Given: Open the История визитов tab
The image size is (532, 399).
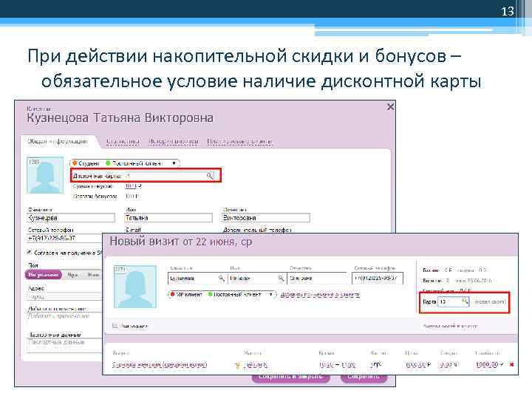Looking at the screenshot, I should (x=174, y=141).
